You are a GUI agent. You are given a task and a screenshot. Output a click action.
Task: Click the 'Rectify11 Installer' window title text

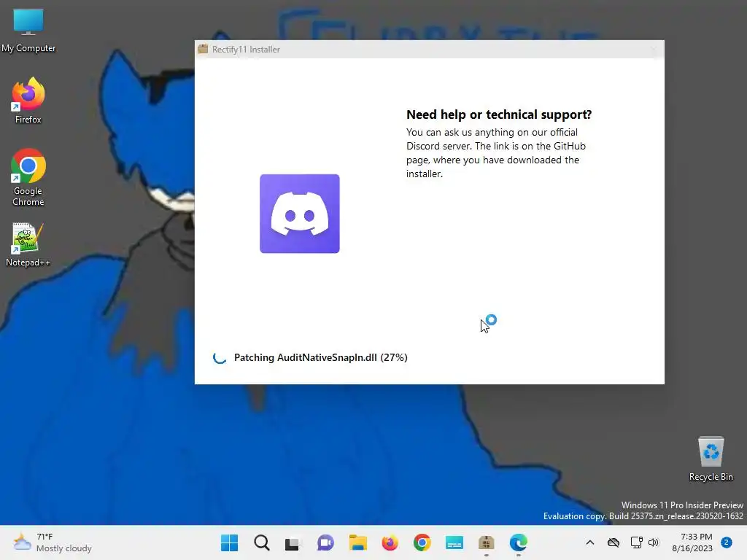[x=246, y=50]
